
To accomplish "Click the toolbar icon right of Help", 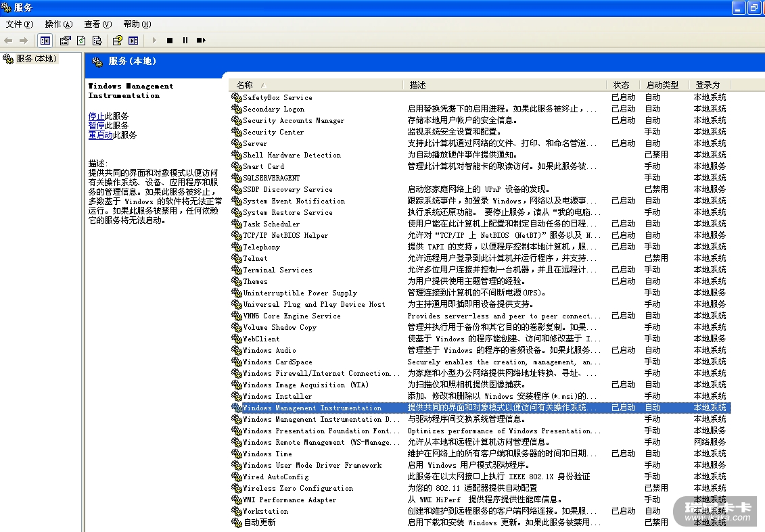I will (133, 41).
